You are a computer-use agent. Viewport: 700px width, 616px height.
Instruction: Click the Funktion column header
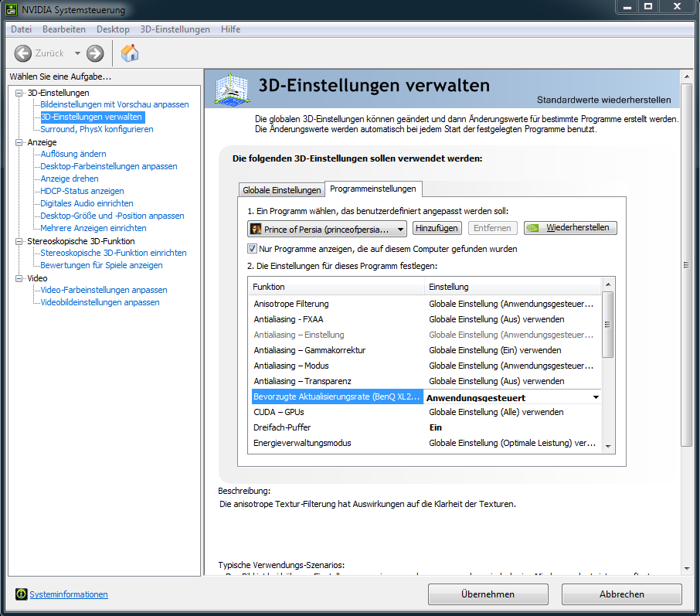coord(336,287)
